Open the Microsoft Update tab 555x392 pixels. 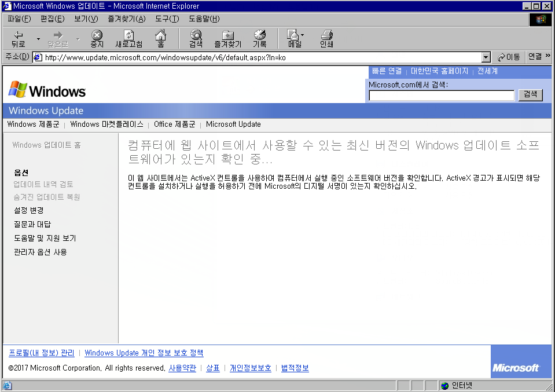pos(233,124)
